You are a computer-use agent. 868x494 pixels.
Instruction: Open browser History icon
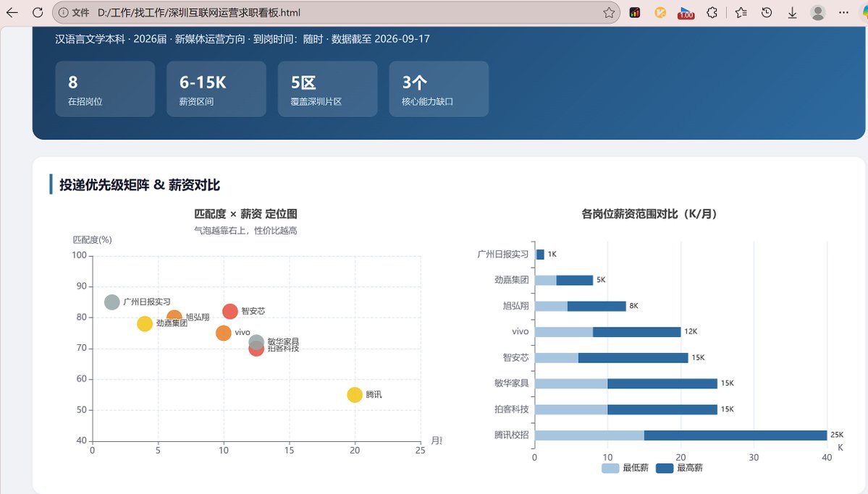767,12
